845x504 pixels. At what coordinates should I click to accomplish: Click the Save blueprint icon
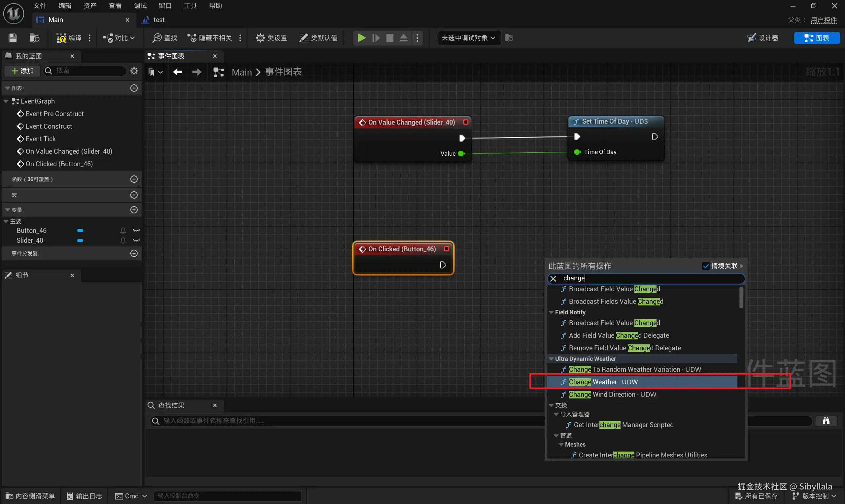[x=13, y=38]
